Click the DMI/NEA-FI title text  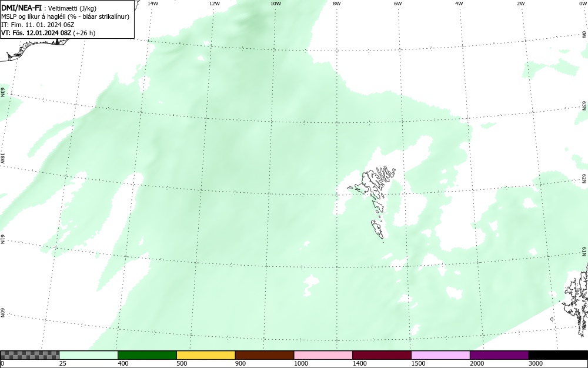pyautogui.click(x=21, y=8)
